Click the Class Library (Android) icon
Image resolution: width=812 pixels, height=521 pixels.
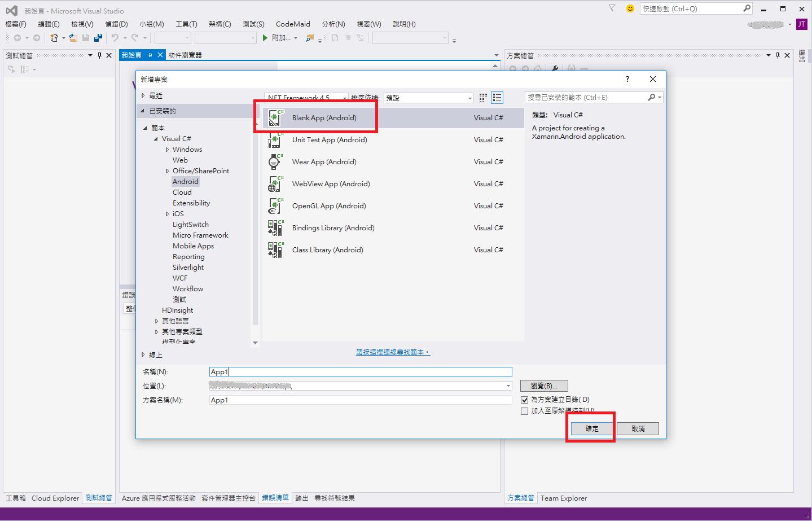[x=275, y=249]
